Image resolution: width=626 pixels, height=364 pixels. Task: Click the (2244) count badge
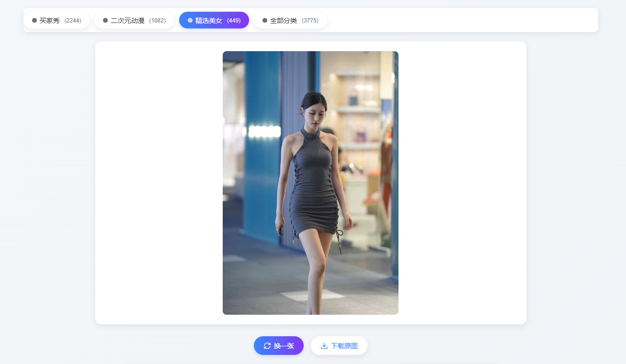click(73, 21)
